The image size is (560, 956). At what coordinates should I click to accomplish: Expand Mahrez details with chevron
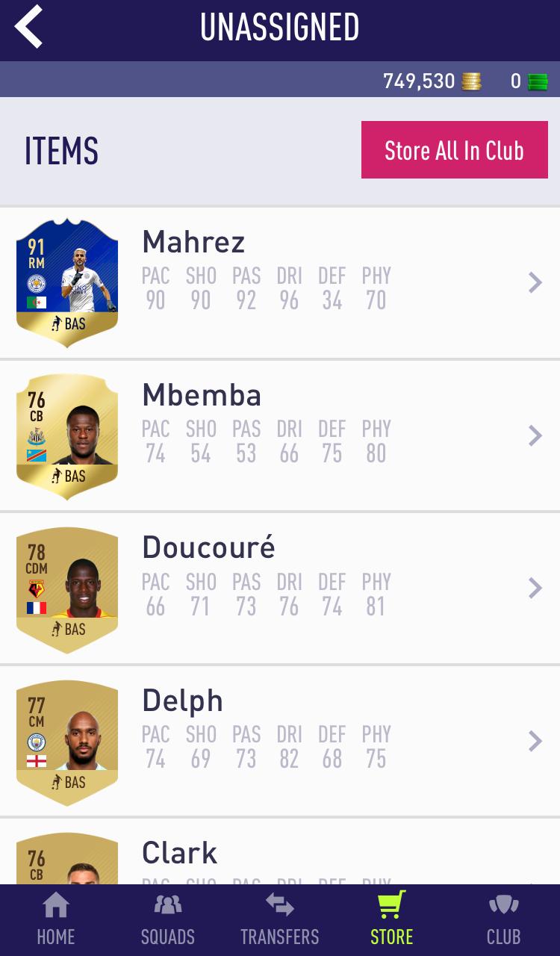(535, 282)
